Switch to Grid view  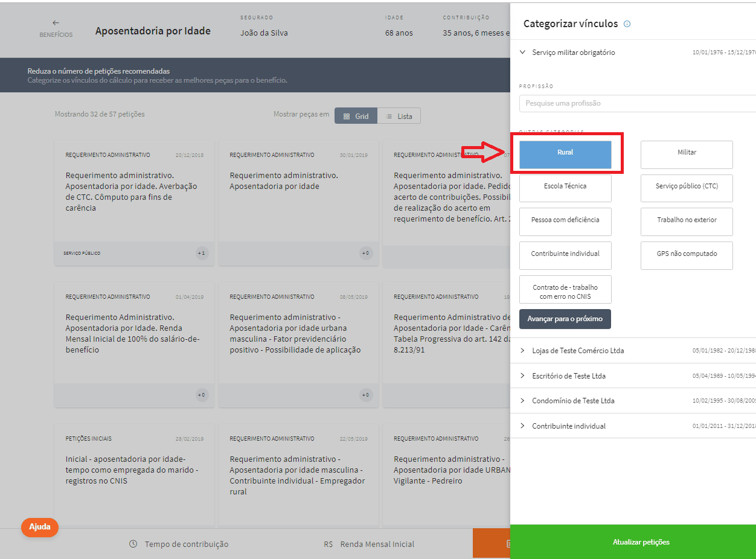tap(356, 116)
